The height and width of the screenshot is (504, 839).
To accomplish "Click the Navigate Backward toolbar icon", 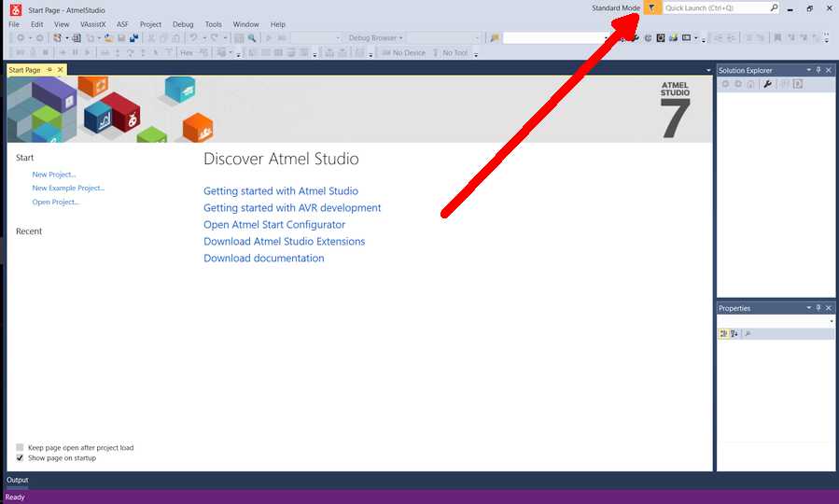I will 21,38.
